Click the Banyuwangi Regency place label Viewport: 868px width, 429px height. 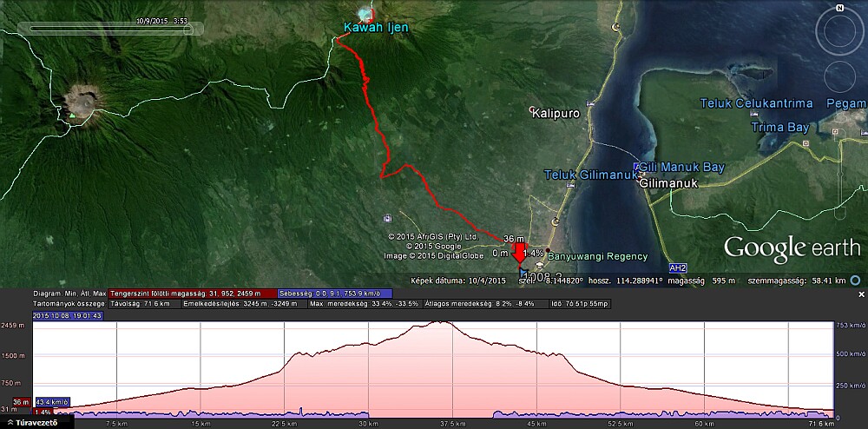point(604,256)
